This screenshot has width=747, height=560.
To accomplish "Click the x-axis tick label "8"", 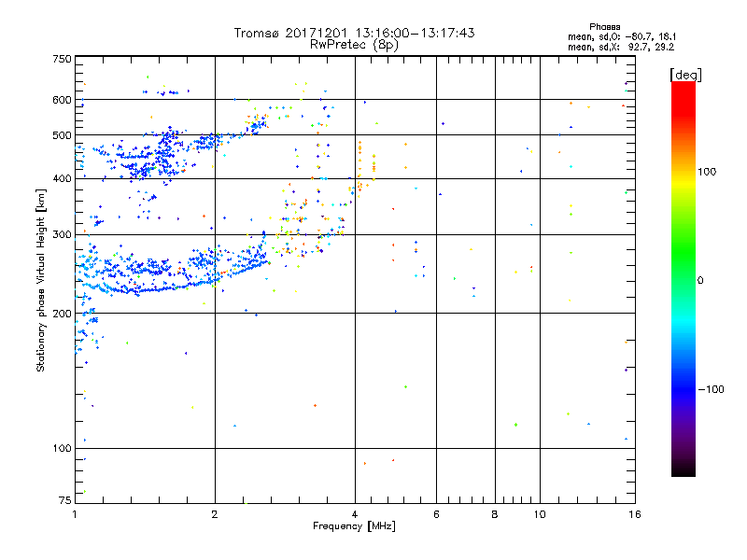I will [x=495, y=514].
